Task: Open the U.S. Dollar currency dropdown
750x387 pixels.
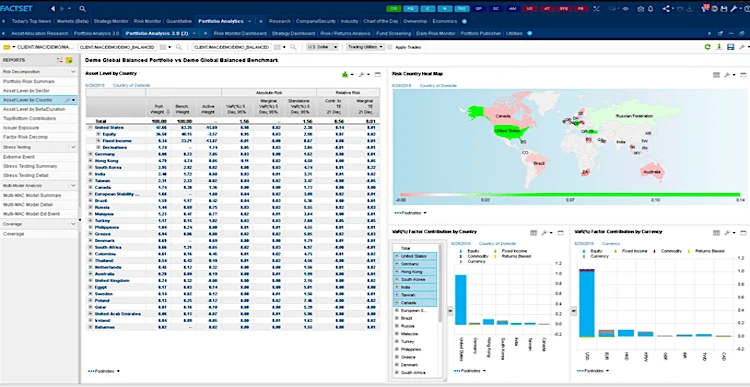Action: pyautogui.click(x=322, y=47)
